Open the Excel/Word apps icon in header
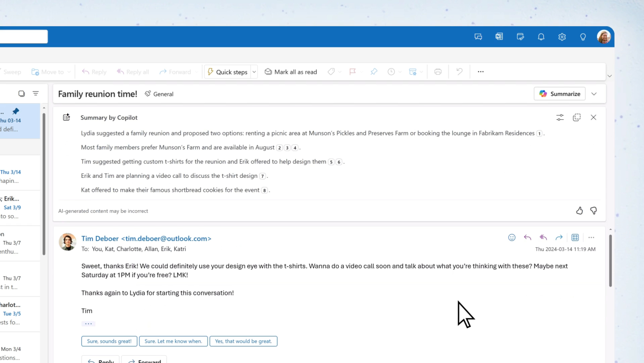 (x=499, y=37)
